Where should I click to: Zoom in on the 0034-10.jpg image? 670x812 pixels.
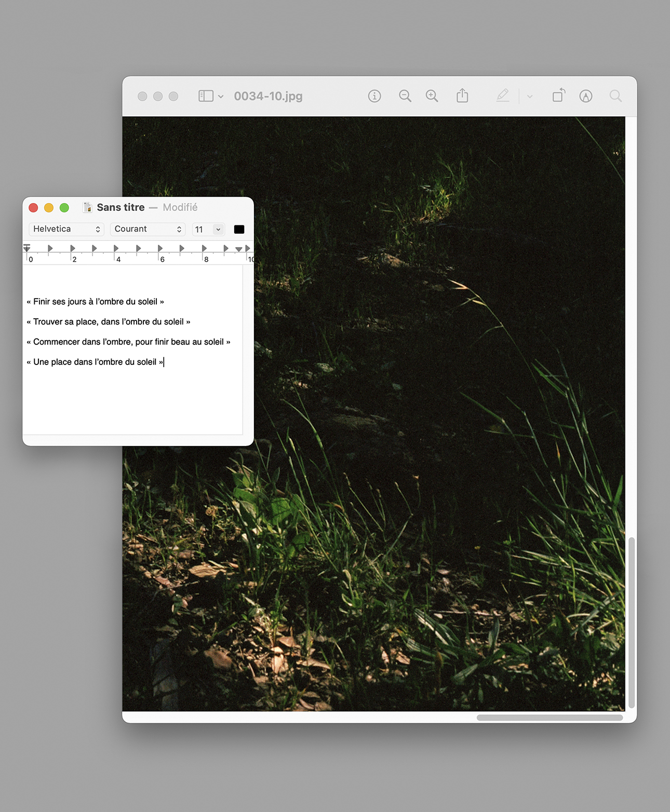pos(432,96)
